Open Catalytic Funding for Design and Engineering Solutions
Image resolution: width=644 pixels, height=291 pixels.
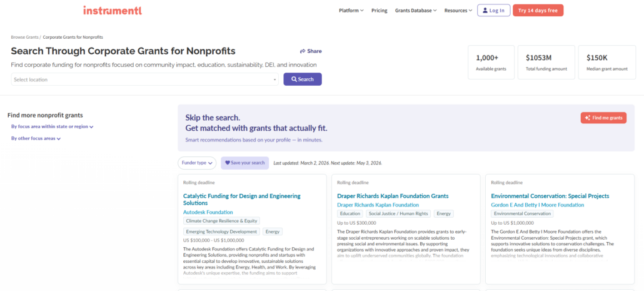[x=241, y=200]
